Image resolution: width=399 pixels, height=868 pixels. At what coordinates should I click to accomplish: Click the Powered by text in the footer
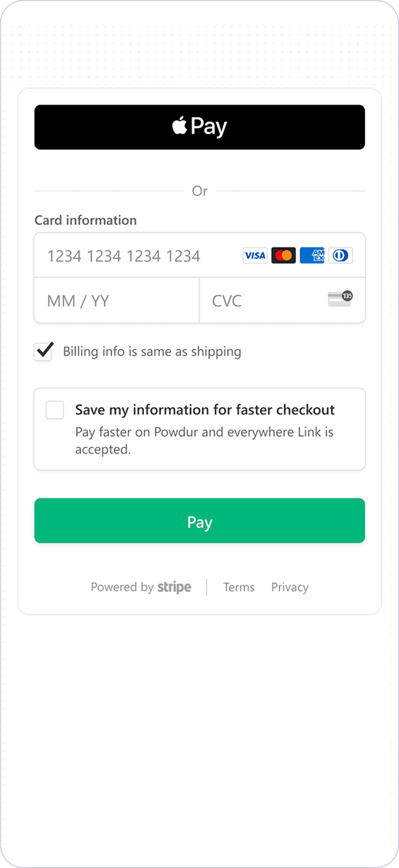[121, 587]
